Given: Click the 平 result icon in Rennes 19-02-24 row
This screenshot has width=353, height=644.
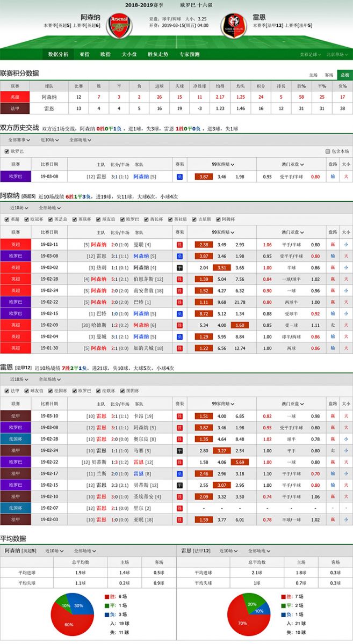Looking at the screenshot, I should (180, 450).
